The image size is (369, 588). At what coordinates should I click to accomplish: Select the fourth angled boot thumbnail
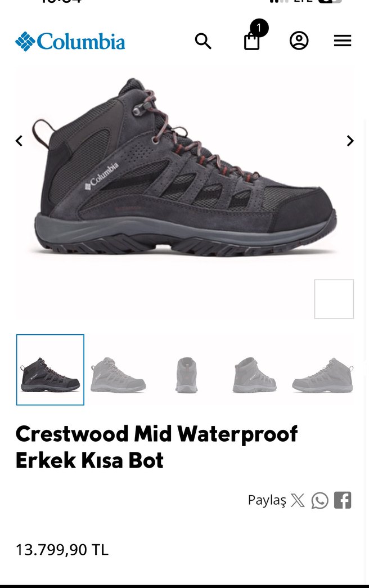(x=254, y=375)
